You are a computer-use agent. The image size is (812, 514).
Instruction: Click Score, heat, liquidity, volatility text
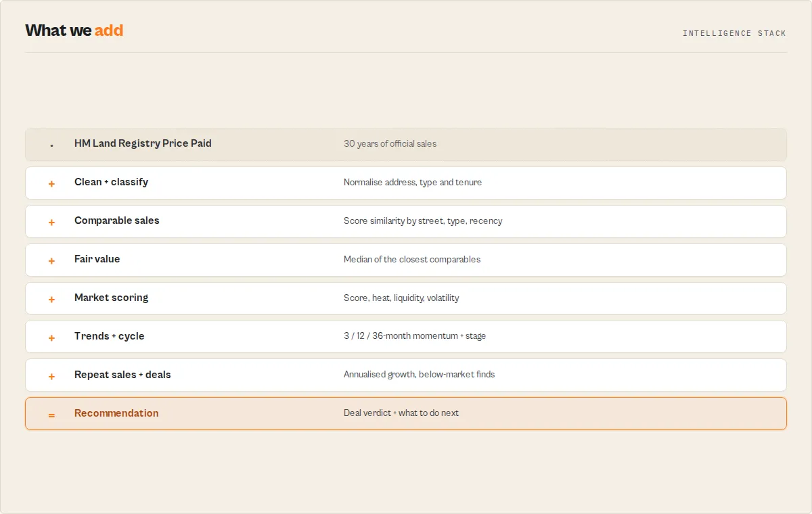point(401,298)
